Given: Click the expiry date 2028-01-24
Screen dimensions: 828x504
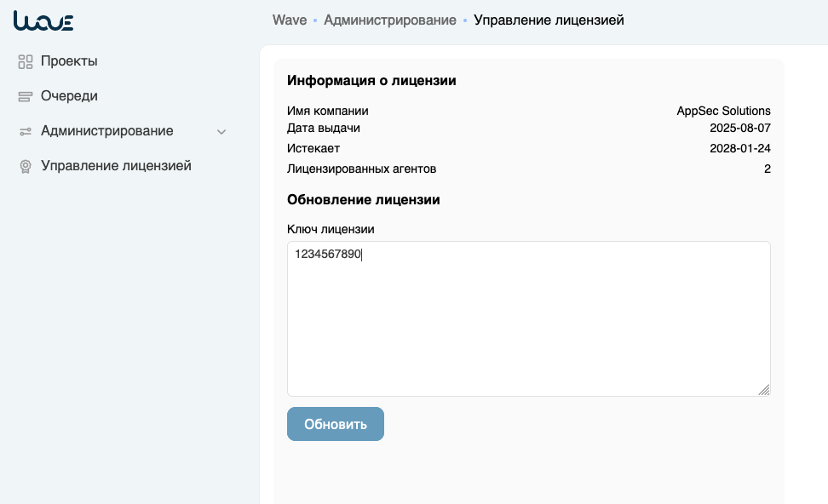Looking at the screenshot, I should coord(739,148).
